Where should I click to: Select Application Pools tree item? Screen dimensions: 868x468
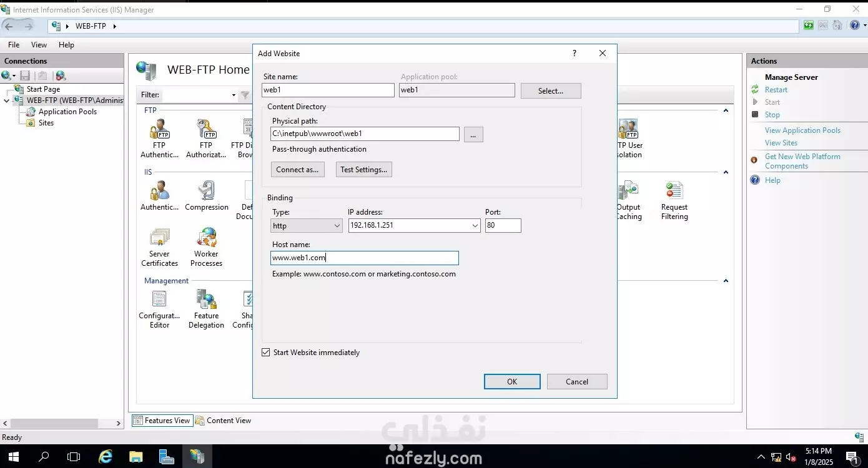point(67,112)
